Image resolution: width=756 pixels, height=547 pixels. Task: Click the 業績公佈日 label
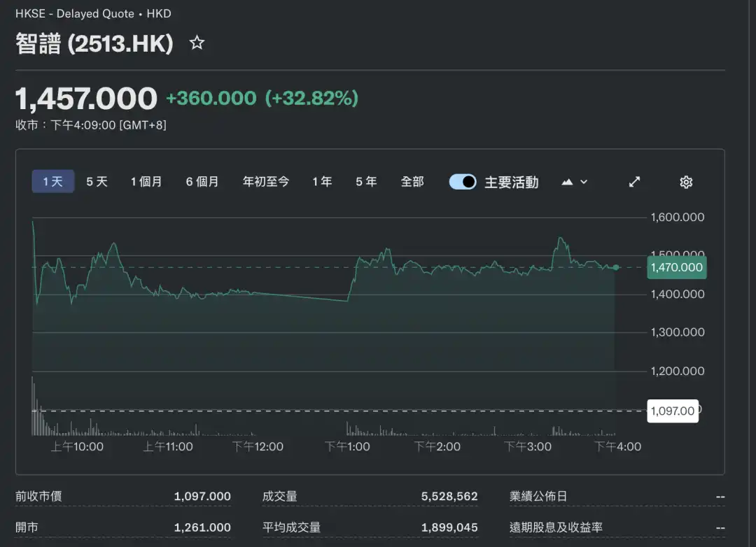tap(538, 496)
